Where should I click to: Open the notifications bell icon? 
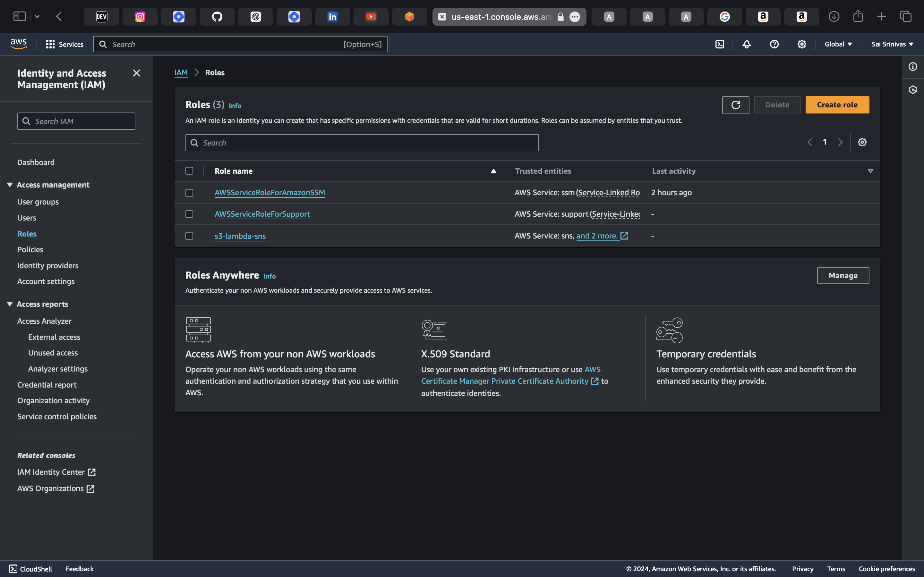[747, 44]
